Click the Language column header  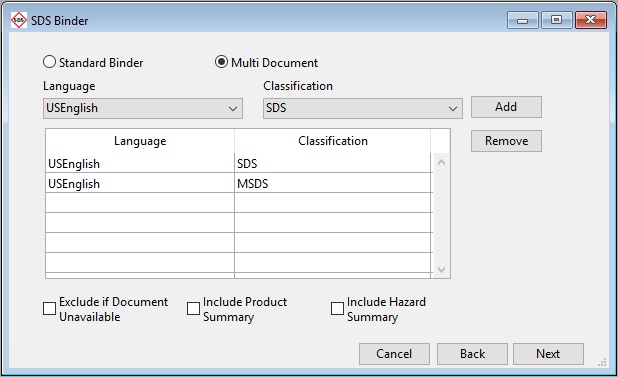pyautogui.click(x=140, y=141)
